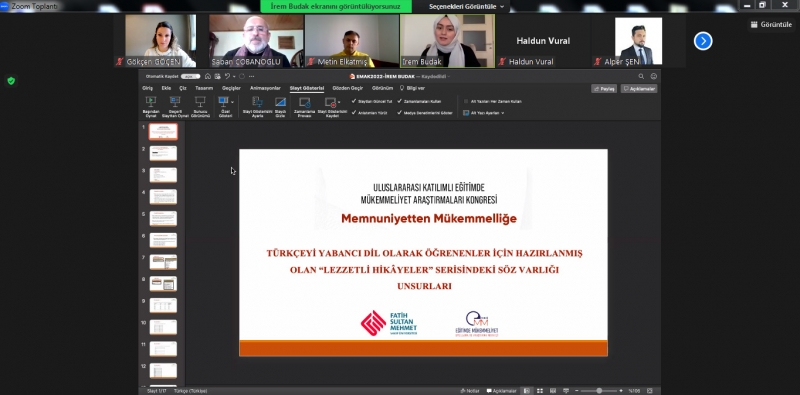Image resolution: width=800 pixels, height=395 pixels.
Task: Switch to the Animasyonlar ribbon tab
Action: 265,88
